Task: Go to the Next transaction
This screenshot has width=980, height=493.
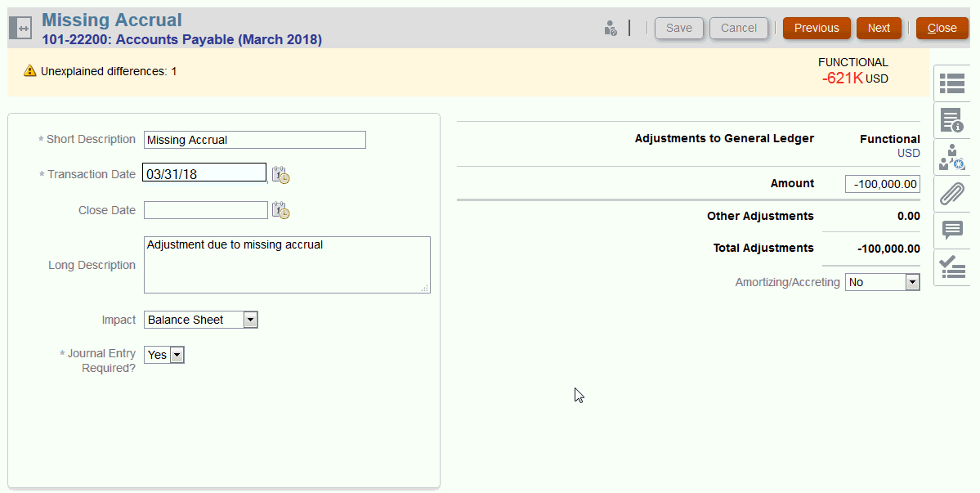Action: click(x=879, y=28)
